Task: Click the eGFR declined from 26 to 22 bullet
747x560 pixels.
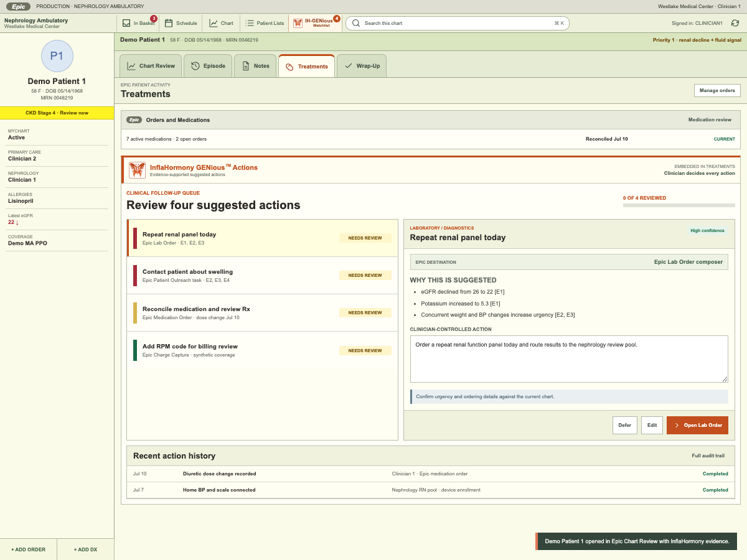Action: pos(463,292)
